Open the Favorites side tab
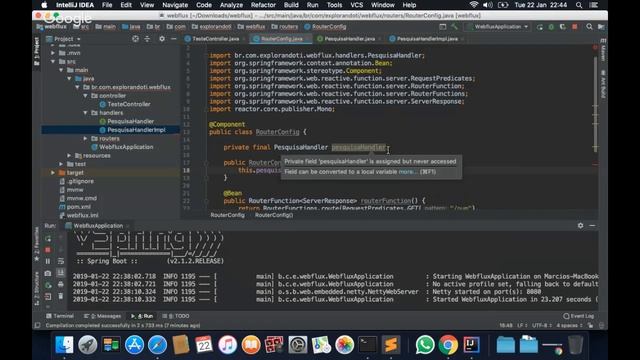This screenshot has height=360, width=640. coord(36,245)
